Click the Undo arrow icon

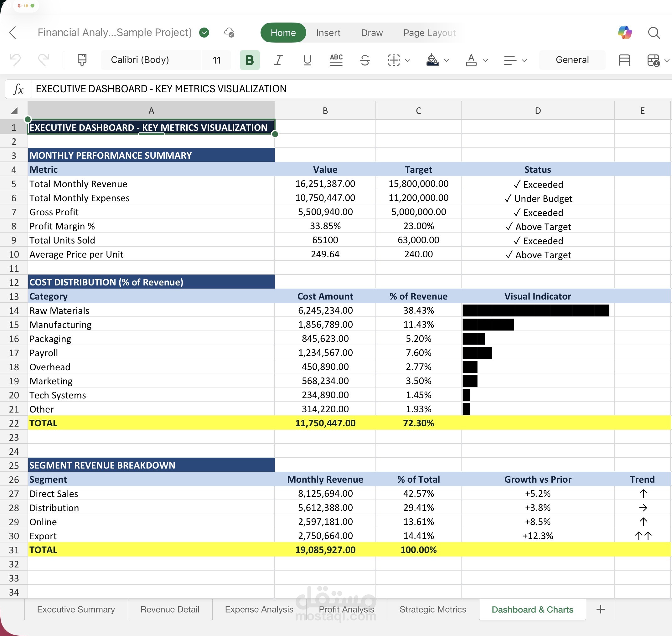pos(15,60)
